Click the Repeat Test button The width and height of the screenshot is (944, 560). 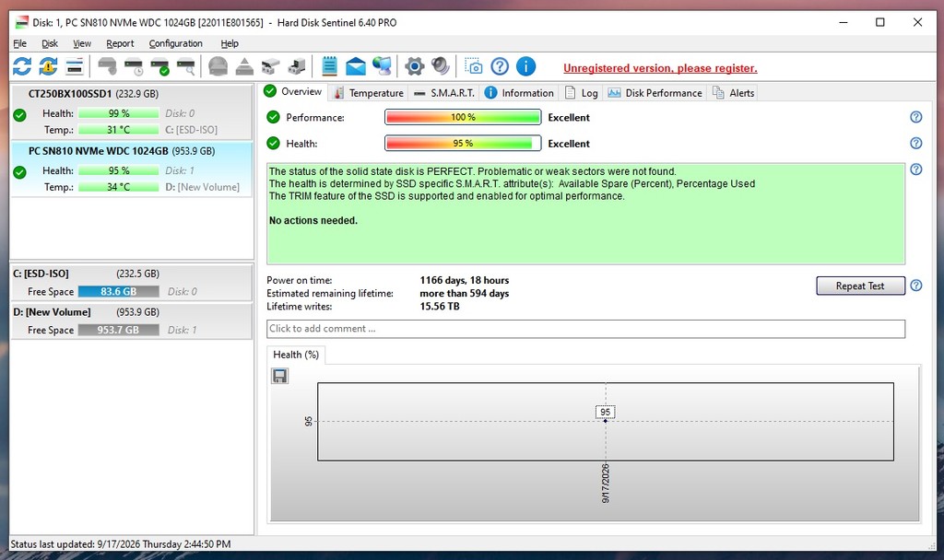click(860, 286)
